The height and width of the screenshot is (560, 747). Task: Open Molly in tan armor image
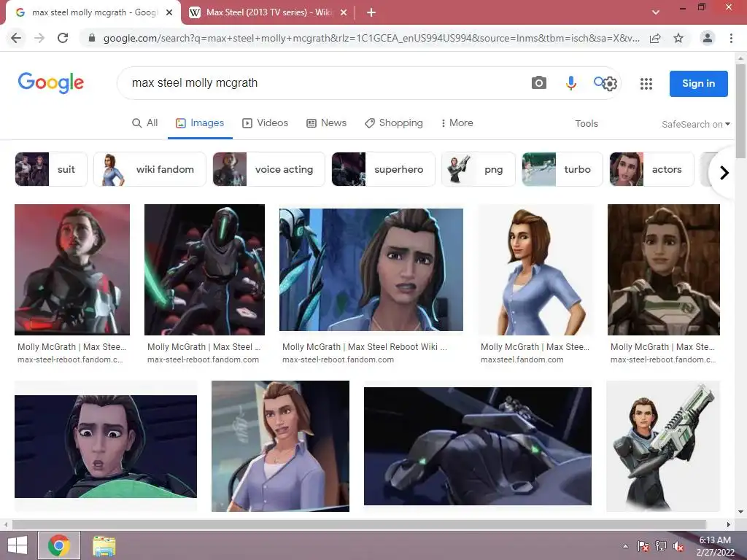click(664, 270)
